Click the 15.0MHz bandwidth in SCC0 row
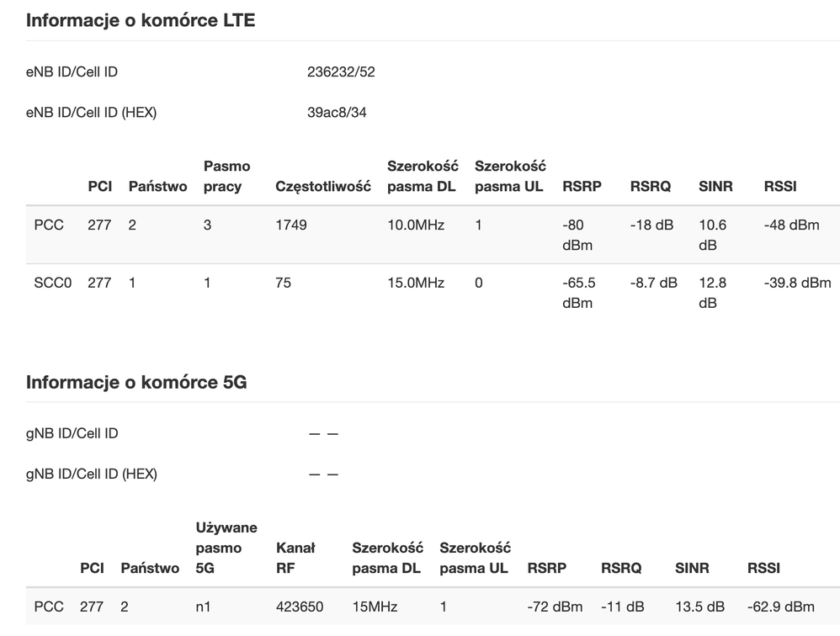The width and height of the screenshot is (840, 636). coord(416,284)
